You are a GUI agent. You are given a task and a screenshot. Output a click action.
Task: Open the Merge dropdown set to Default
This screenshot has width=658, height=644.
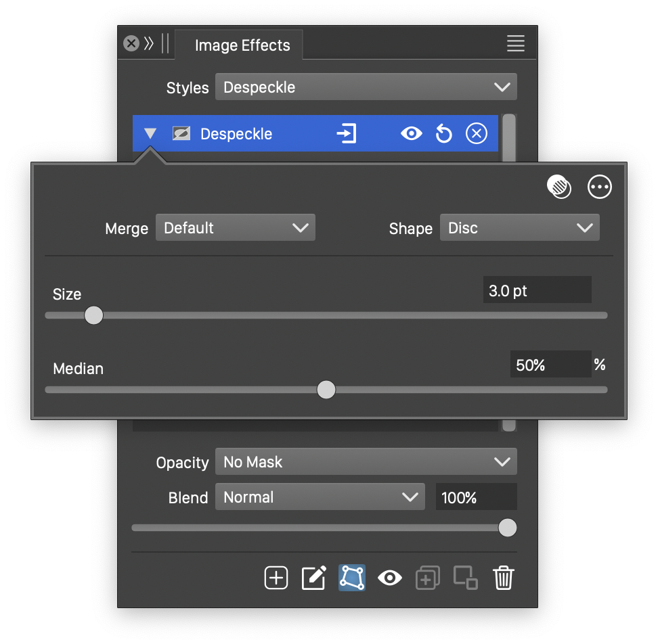[236, 228]
